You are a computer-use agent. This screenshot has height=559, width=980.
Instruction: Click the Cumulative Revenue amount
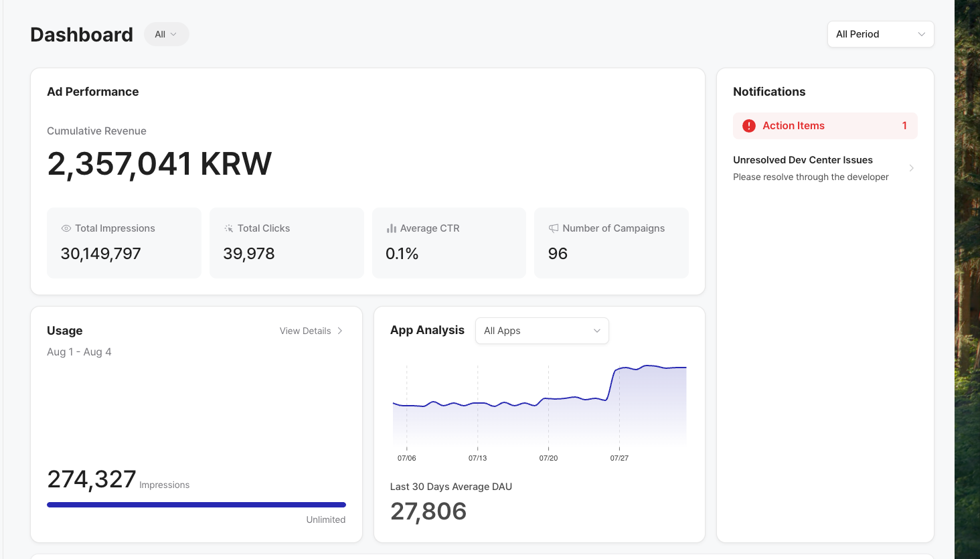click(159, 164)
